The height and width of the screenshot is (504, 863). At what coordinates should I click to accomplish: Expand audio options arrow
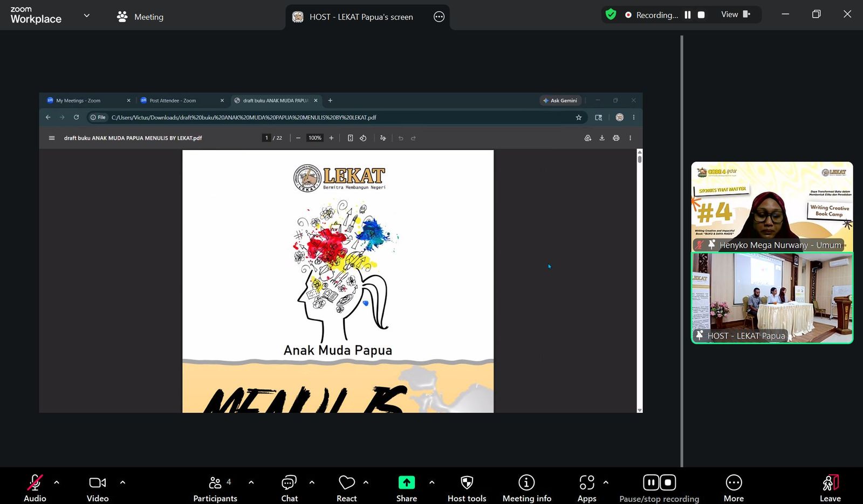coord(57,482)
